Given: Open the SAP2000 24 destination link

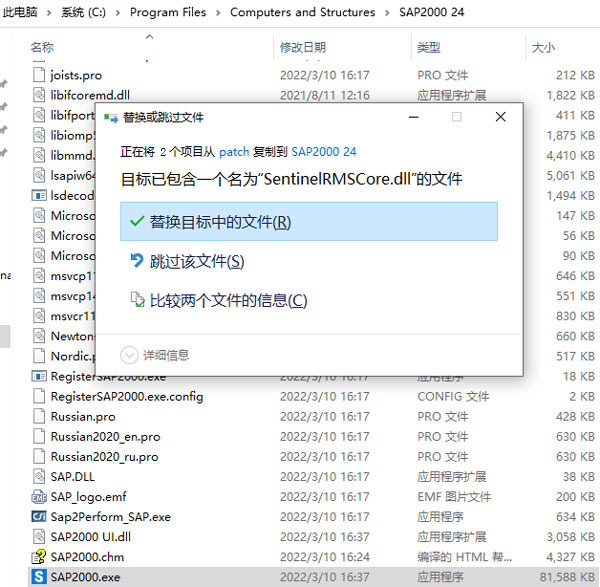Looking at the screenshot, I should point(324,152).
